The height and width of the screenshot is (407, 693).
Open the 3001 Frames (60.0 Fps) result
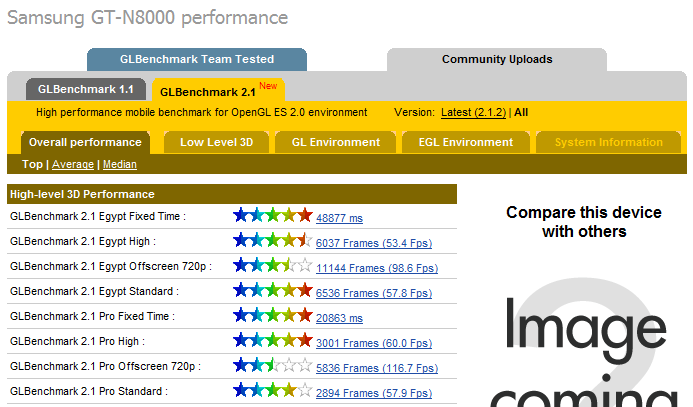point(374,343)
